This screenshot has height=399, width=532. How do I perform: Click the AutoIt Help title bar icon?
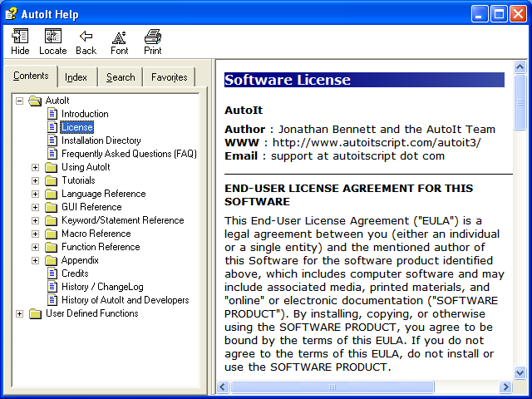coord(11,14)
